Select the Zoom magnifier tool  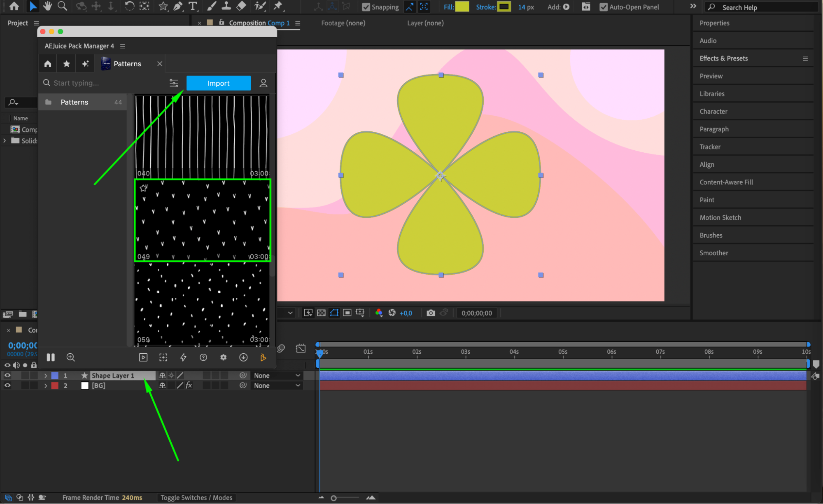62,6
